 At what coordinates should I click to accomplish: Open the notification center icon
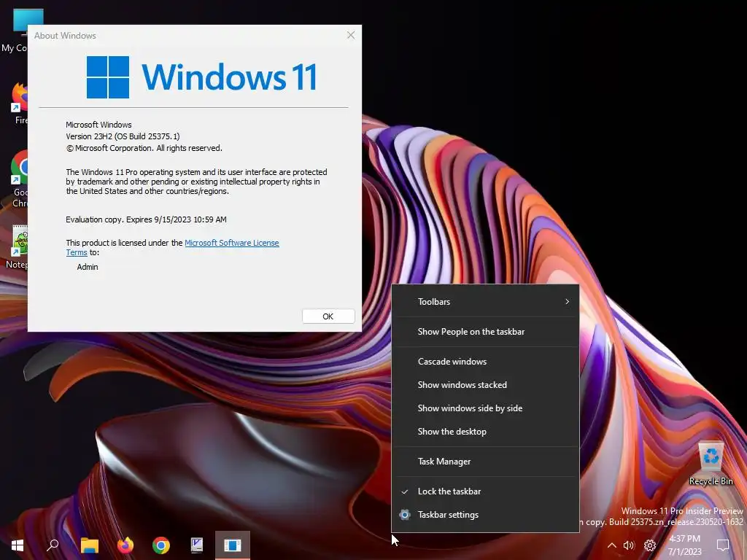click(723, 545)
